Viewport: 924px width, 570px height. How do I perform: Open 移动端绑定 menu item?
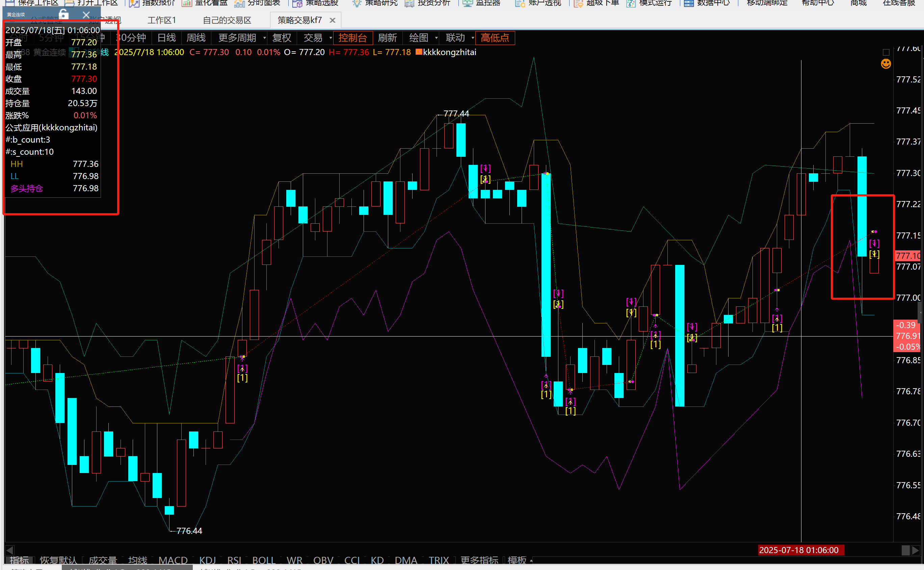click(767, 3)
